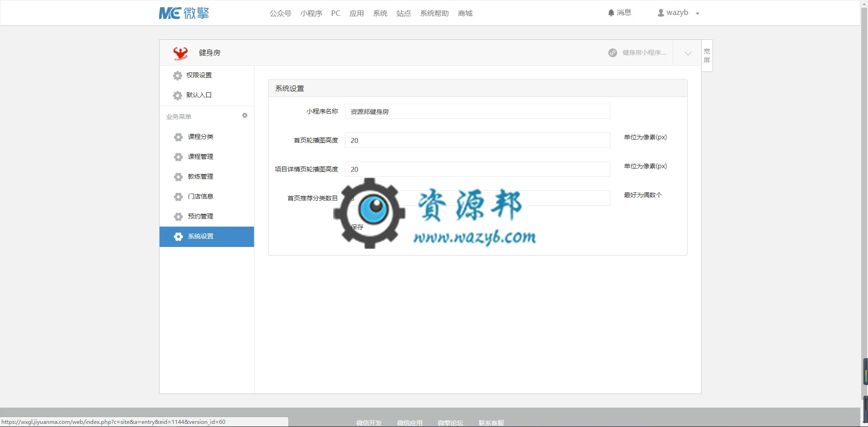The height and width of the screenshot is (427, 868).
Task: Open the 消息 bell notifications
Action: point(619,13)
